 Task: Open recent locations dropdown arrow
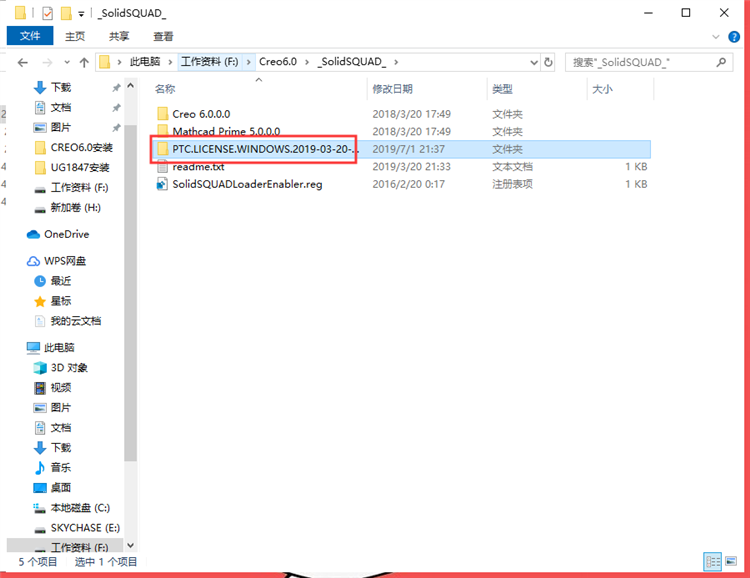click(x=67, y=62)
